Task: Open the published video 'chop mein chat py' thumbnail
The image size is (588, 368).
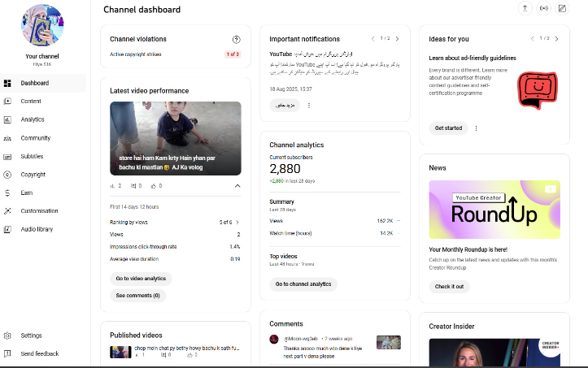Action: 120,352
